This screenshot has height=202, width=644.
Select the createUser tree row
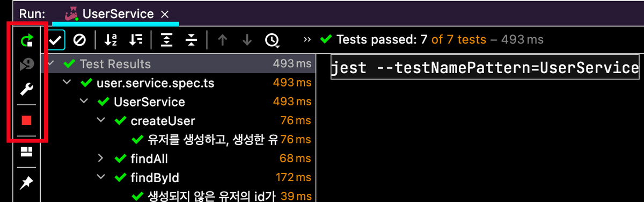click(179, 120)
